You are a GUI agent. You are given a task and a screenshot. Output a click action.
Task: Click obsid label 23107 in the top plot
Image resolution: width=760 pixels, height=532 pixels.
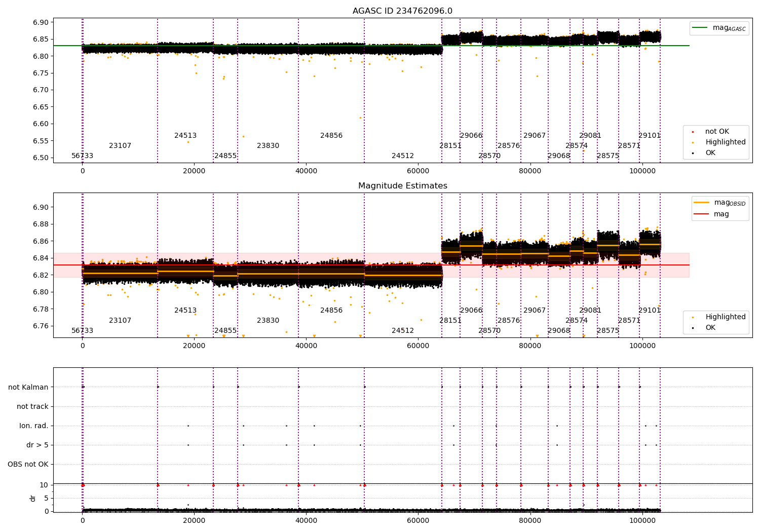click(120, 146)
